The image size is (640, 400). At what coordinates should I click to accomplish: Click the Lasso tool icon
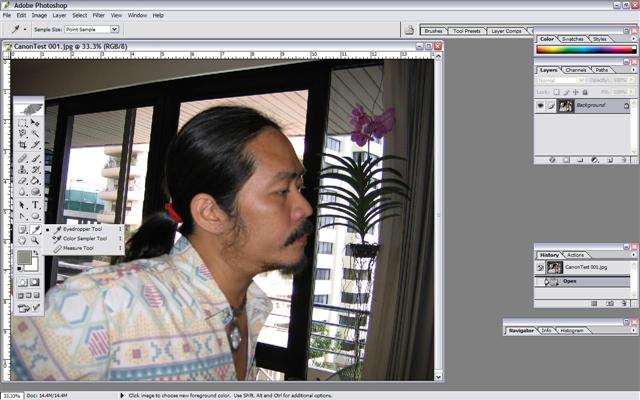pyautogui.click(x=22, y=133)
